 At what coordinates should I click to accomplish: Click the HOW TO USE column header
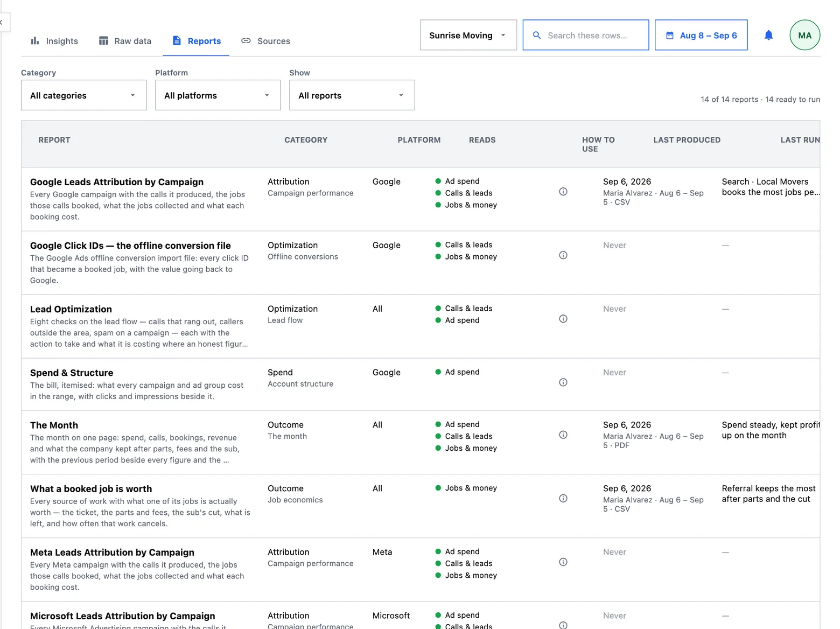(598, 144)
